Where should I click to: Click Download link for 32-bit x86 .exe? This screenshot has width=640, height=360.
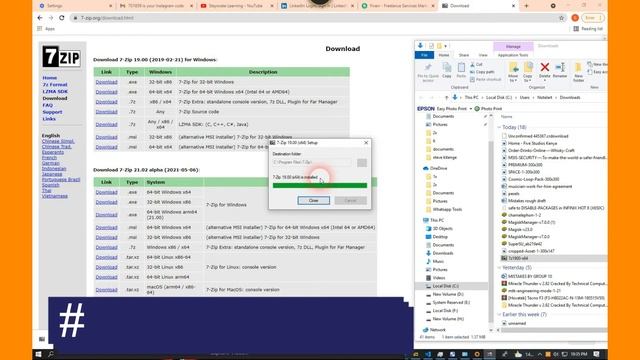[x=106, y=82]
